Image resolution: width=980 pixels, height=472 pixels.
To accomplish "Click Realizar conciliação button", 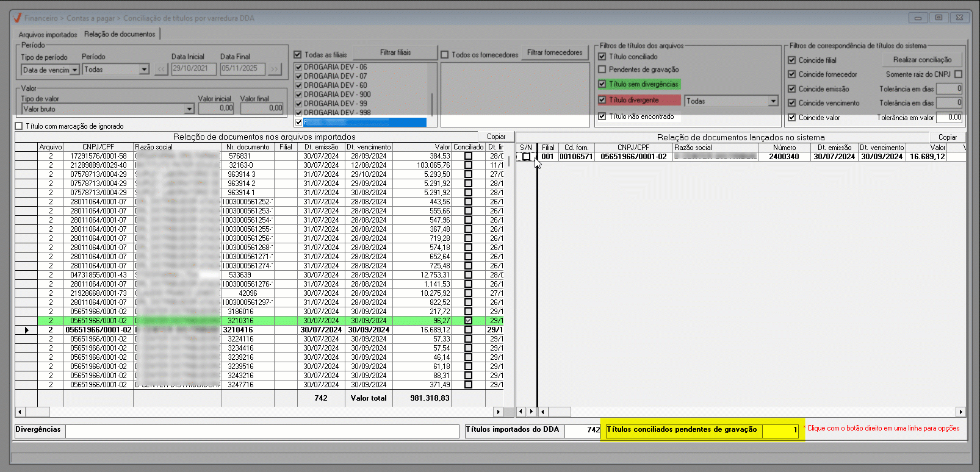I will (x=922, y=60).
